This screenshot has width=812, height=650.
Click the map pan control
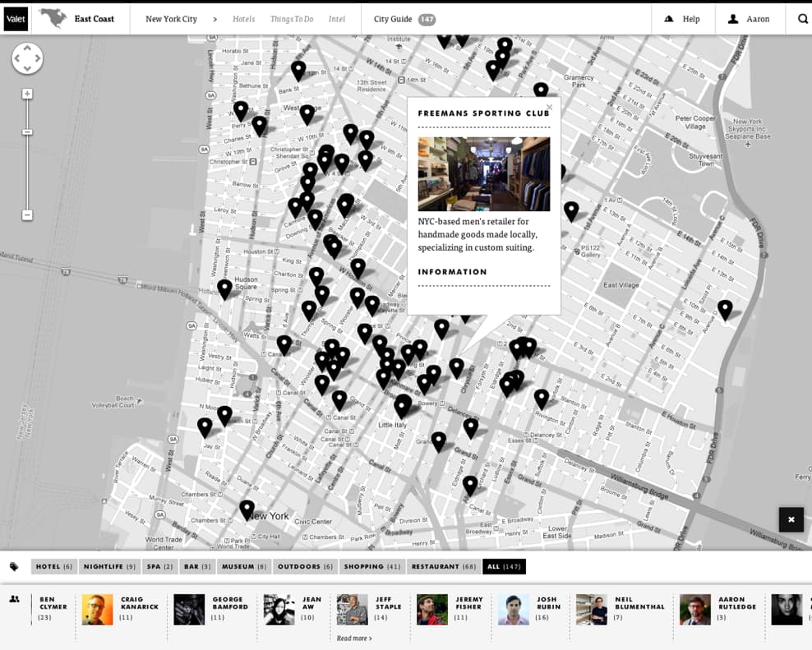27,58
